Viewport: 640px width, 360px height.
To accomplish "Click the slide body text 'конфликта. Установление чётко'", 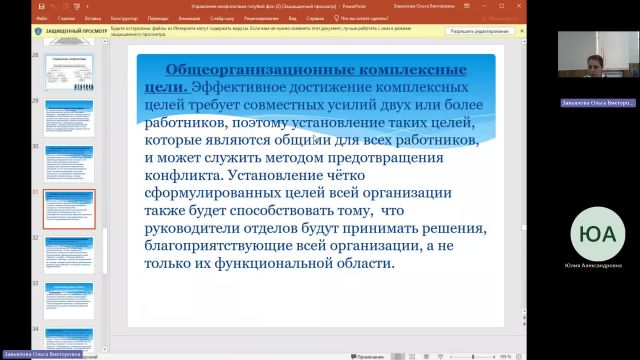I will (x=255, y=175).
